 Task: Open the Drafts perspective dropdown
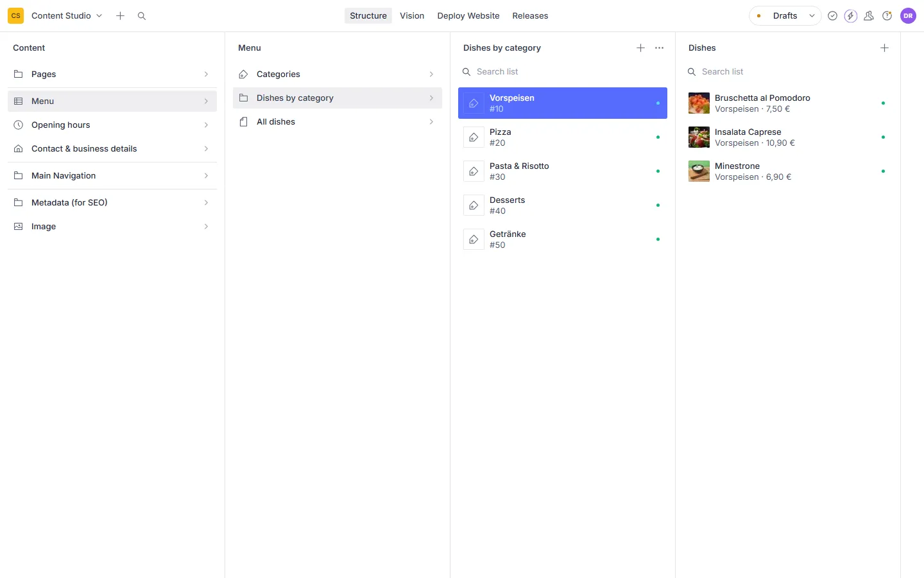(x=785, y=16)
